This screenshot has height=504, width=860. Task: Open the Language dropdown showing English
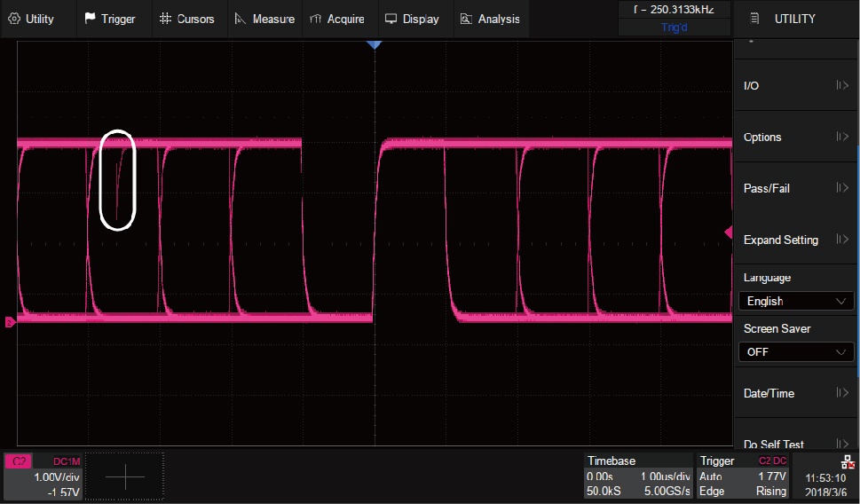point(796,302)
